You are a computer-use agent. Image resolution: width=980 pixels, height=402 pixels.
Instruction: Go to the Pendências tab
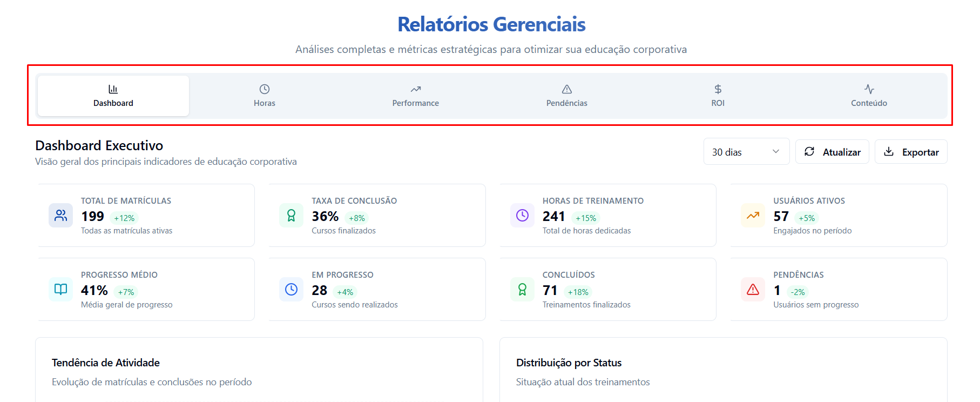point(566,96)
